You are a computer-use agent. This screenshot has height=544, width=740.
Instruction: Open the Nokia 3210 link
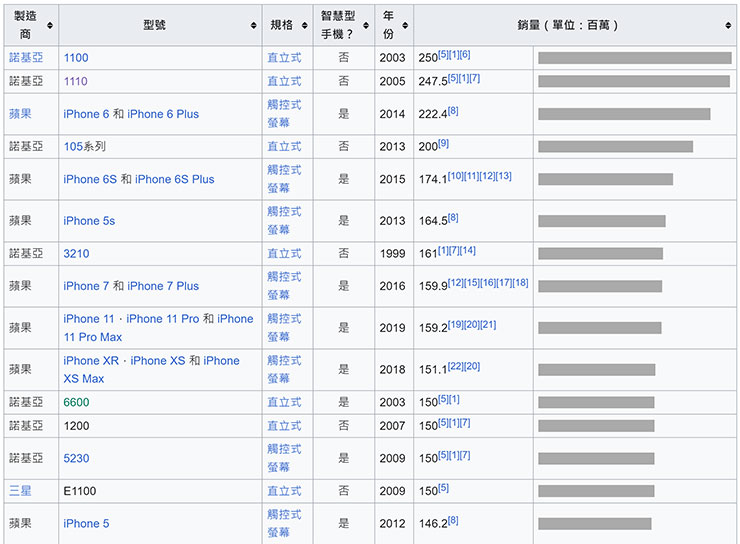(76, 254)
